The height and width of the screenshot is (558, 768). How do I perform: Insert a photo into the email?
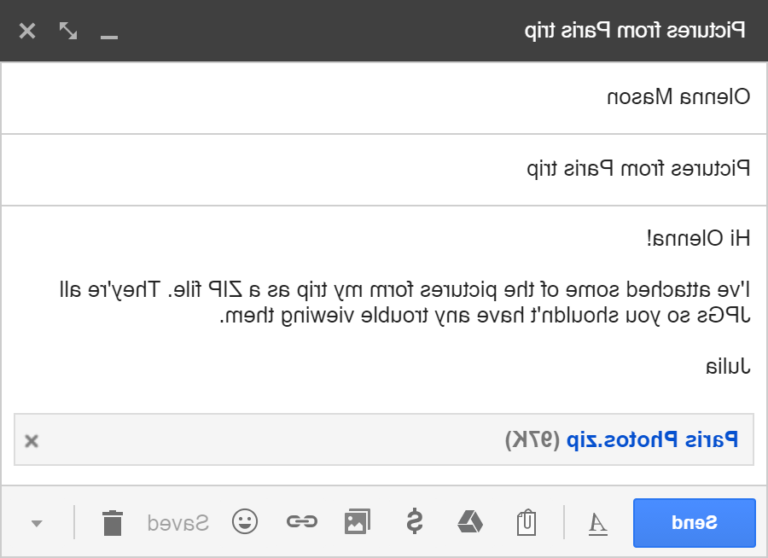click(x=357, y=521)
